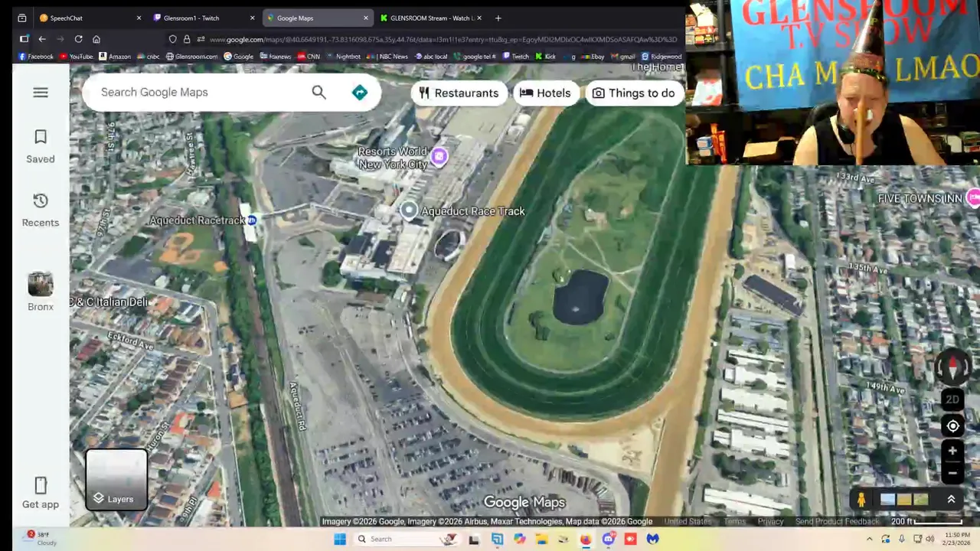Click the FIVE TOWNS INN hotel marker
Image resolution: width=980 pixels, height=551 pixels.
click(973, 198)
